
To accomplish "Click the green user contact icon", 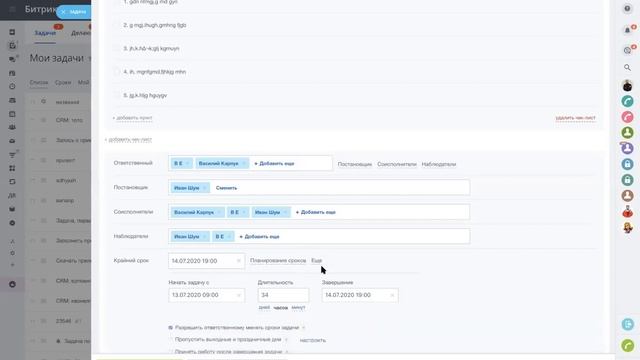I will point(627,133).
